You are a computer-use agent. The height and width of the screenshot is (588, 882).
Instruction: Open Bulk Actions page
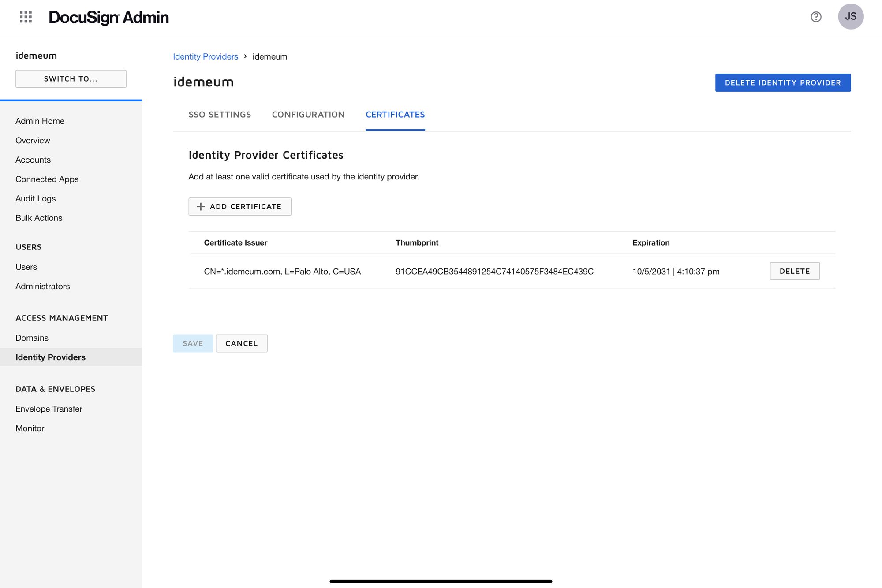pos(39,218)
